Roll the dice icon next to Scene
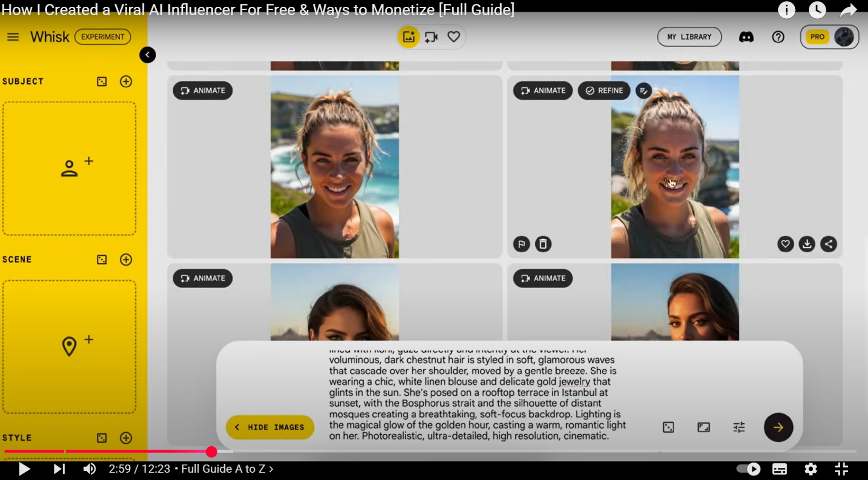868x480 pixels. 102,260
